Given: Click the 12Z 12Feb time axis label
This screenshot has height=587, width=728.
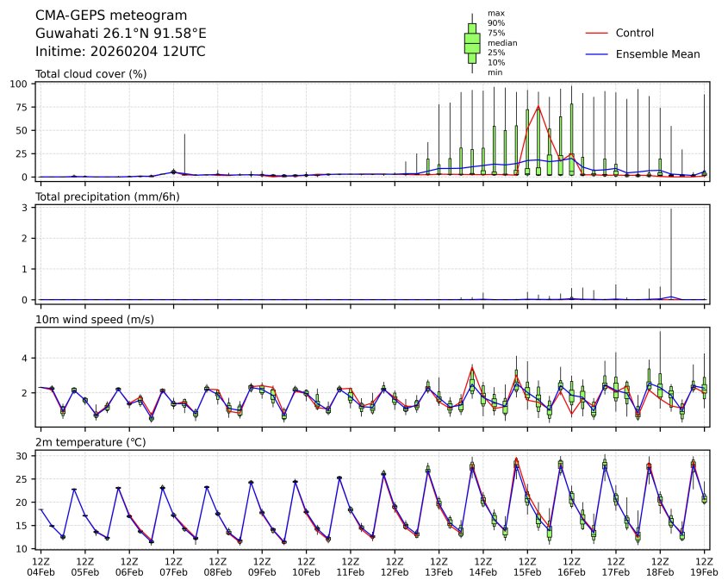Looking at the screenshot, I should 395,565.
